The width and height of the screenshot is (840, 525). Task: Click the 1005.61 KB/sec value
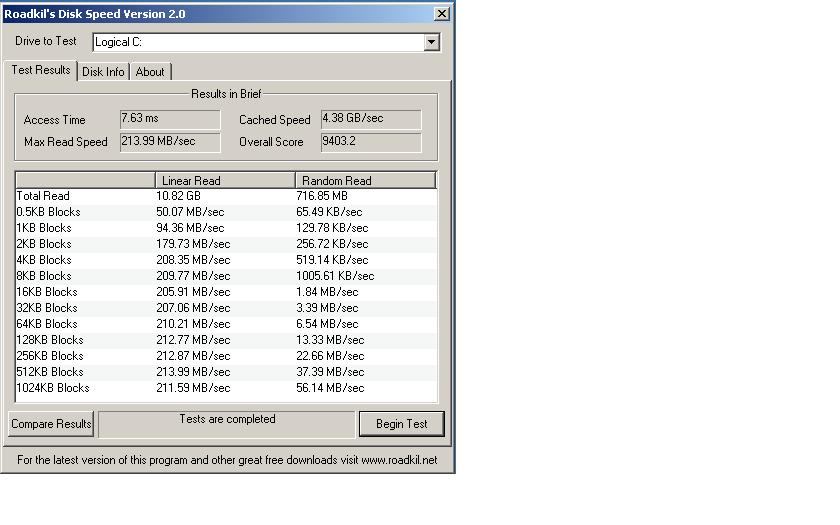335,276
